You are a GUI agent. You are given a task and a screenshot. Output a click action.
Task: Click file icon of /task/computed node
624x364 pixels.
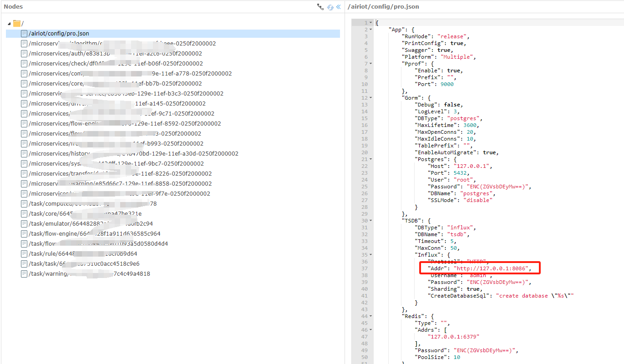(24, 204)
